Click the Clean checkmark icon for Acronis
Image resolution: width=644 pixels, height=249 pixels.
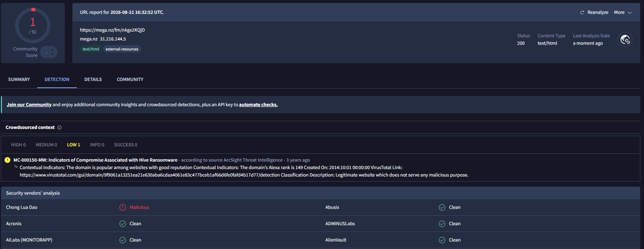(123, 224)
